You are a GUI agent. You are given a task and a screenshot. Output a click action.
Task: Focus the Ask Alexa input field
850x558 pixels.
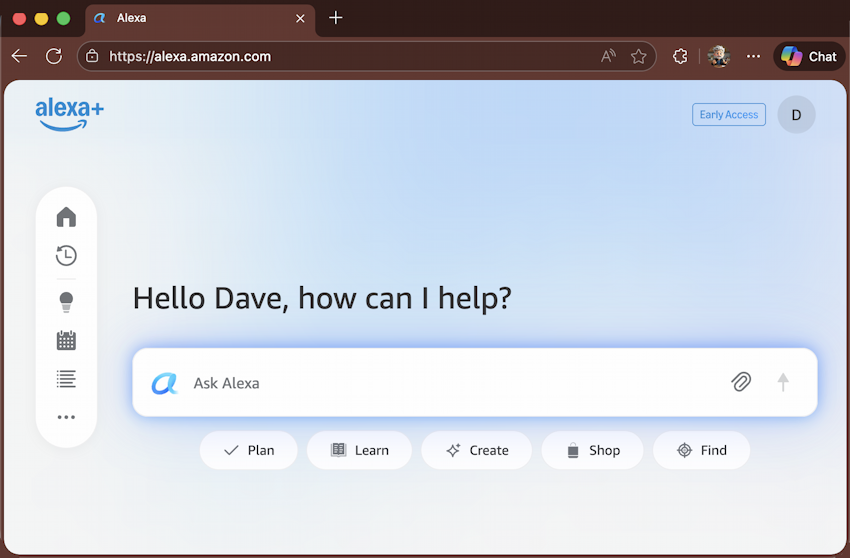(474, 382)
